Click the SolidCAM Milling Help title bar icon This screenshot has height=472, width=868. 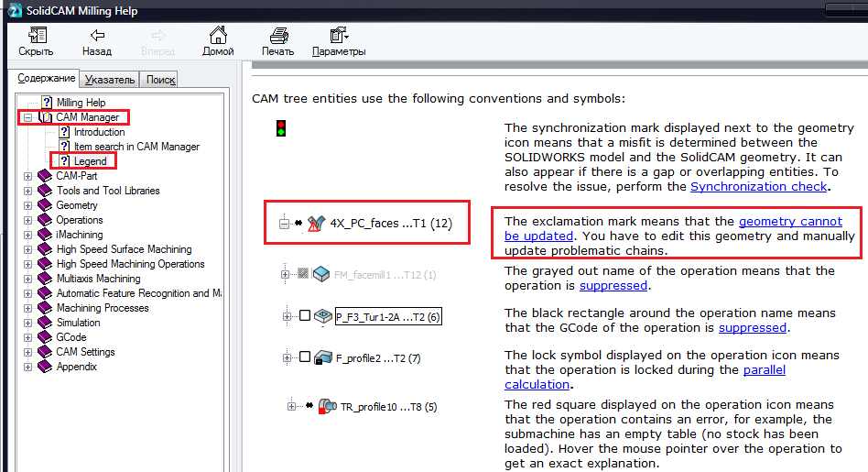15,10
